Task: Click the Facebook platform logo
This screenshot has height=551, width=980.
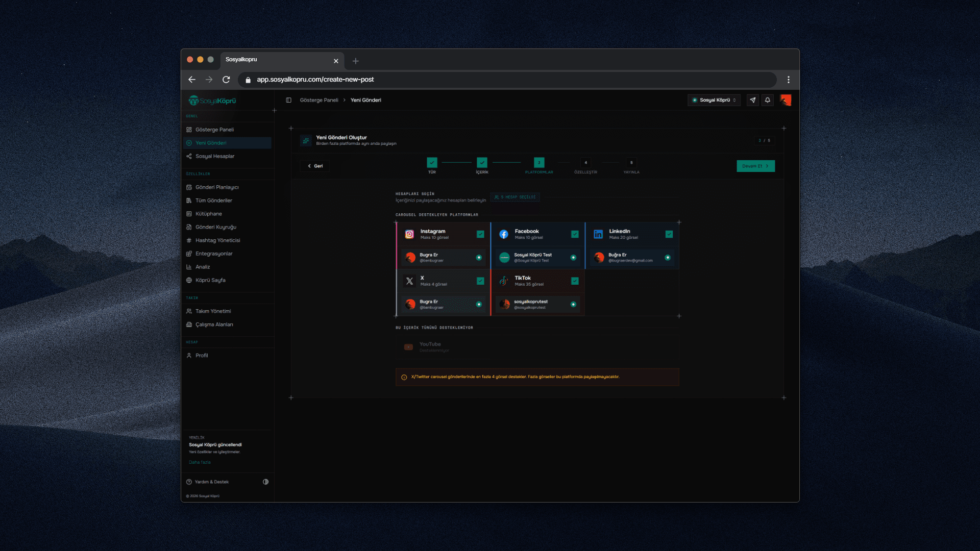Action: click(504, 234)
